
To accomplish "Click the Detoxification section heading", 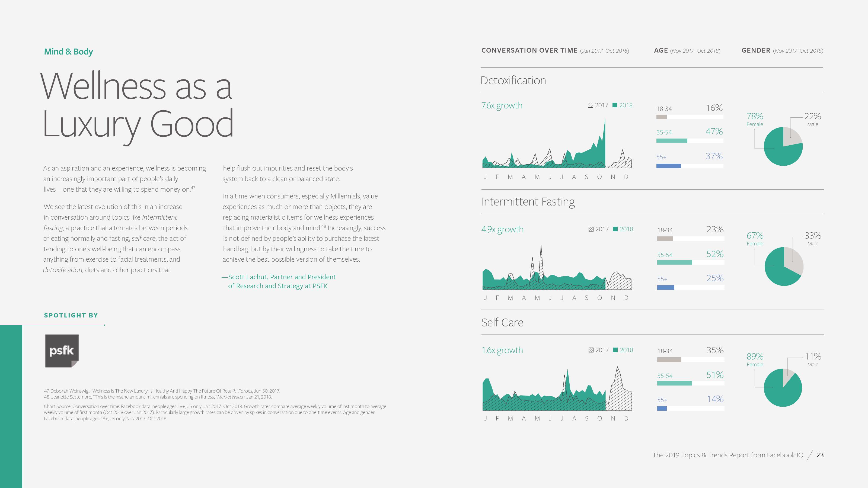I will tap(513, 81).
